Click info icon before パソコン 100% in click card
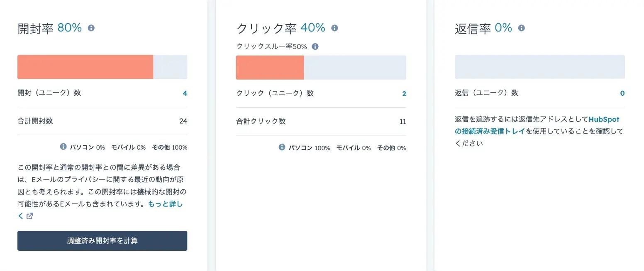Viewport: 644px width, 271px height. tap(282, 147)
